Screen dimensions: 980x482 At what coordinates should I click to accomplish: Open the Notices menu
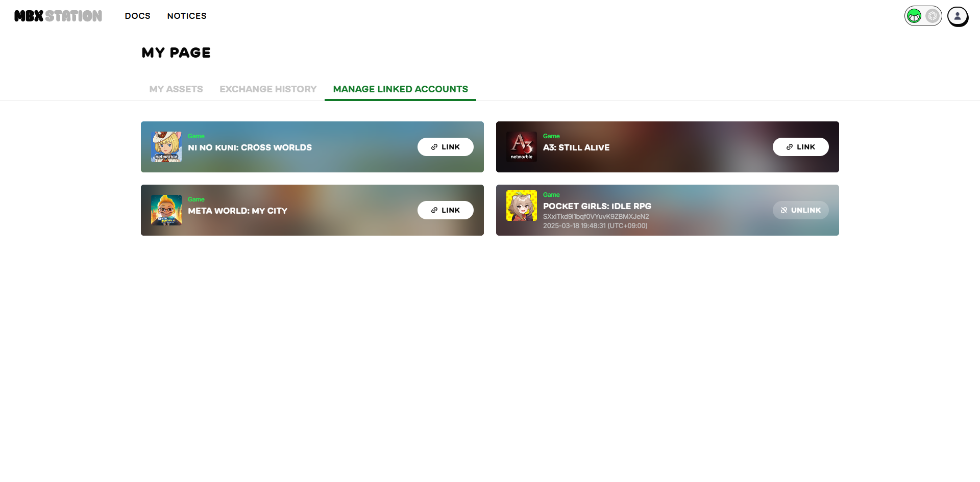(x=187, y=16)
